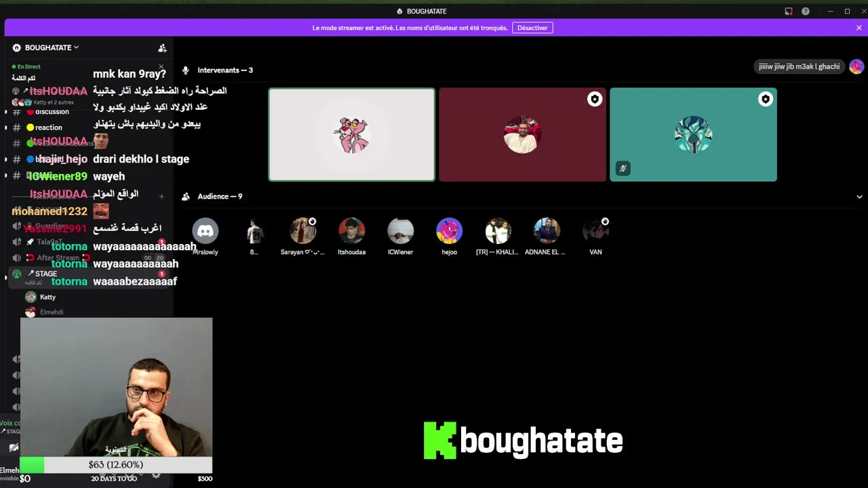Click the Intervenants — 3 heading
This screenshot has height=488, width=868.
(225, 70)
